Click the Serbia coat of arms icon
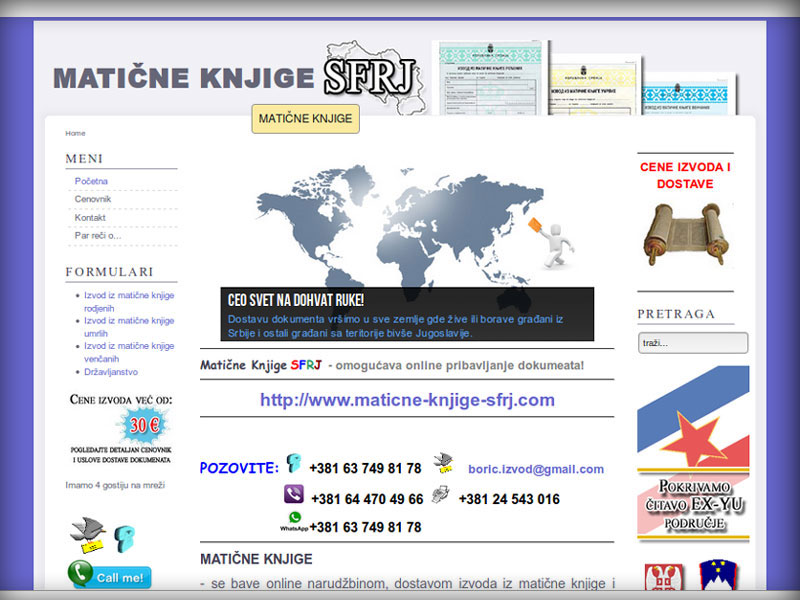The width and height of the screenshot is (800, 600). (663, 577)
